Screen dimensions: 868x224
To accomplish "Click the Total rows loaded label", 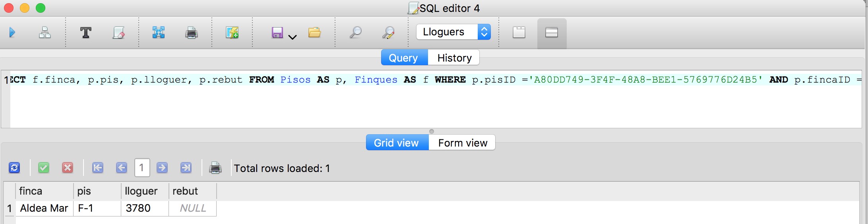I will pyautogui.click(x=282, y=168).
